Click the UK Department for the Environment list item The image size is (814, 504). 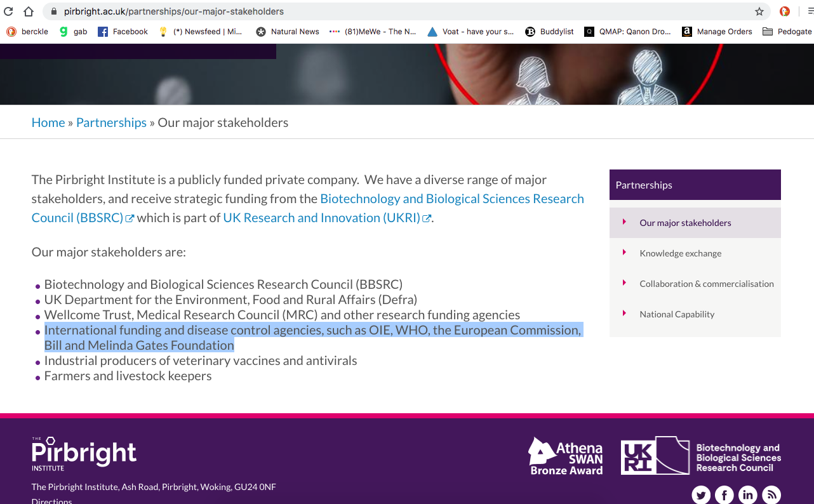230,300
